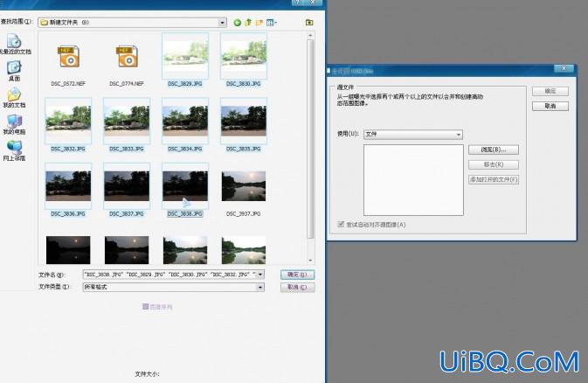Screen dimensions: 588x383
Task: Click the file list vertical scrollbar thumb
Action: pyautogui.click(x=310, y=139)
